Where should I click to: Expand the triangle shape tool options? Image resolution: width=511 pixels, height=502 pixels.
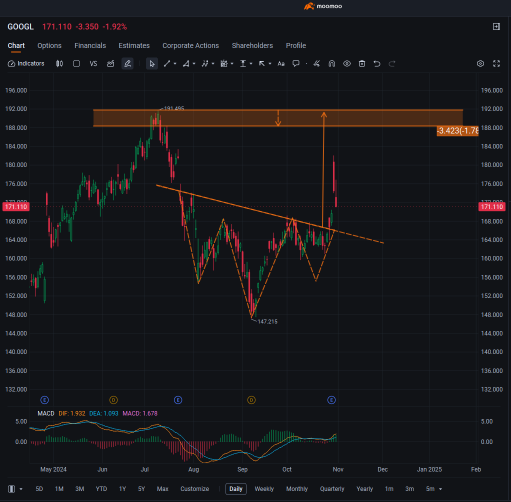pos(194,64)
